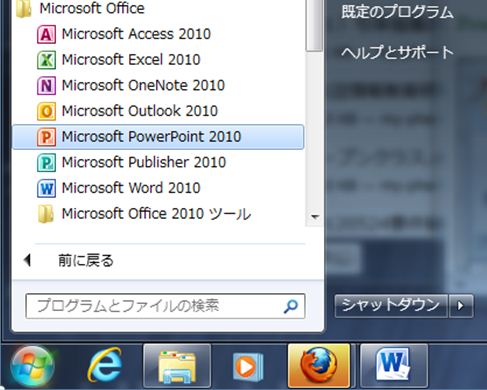
Task: Switch to Firefox on the taskbar
Action: 319,366
